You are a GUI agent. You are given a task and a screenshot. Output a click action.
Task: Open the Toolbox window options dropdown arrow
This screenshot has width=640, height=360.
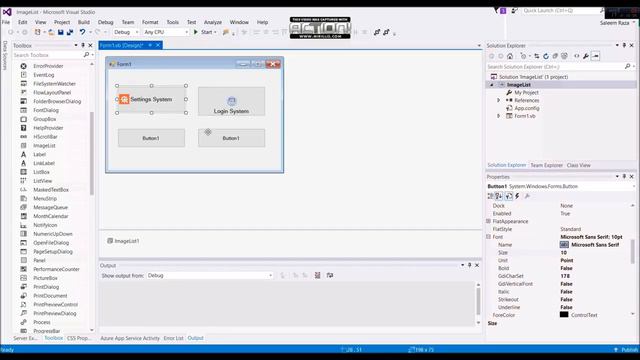pos(76,45)
